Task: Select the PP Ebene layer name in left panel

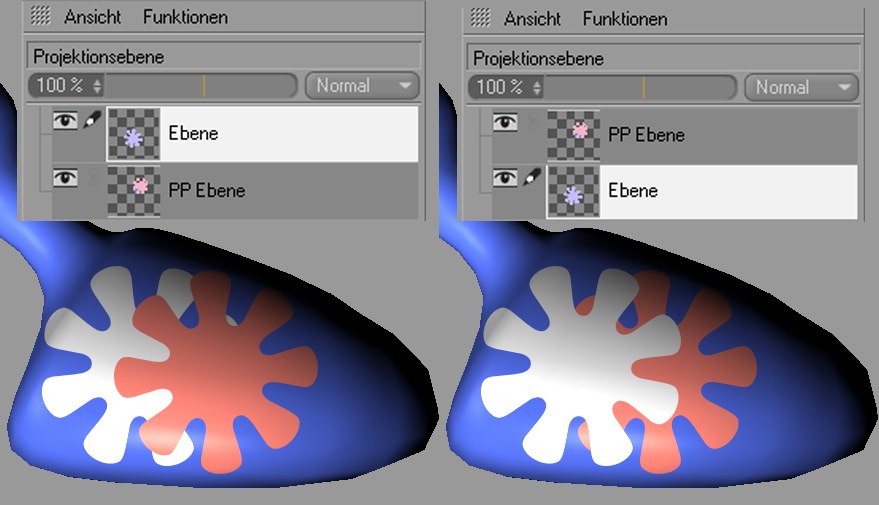Action: point(207,191)
